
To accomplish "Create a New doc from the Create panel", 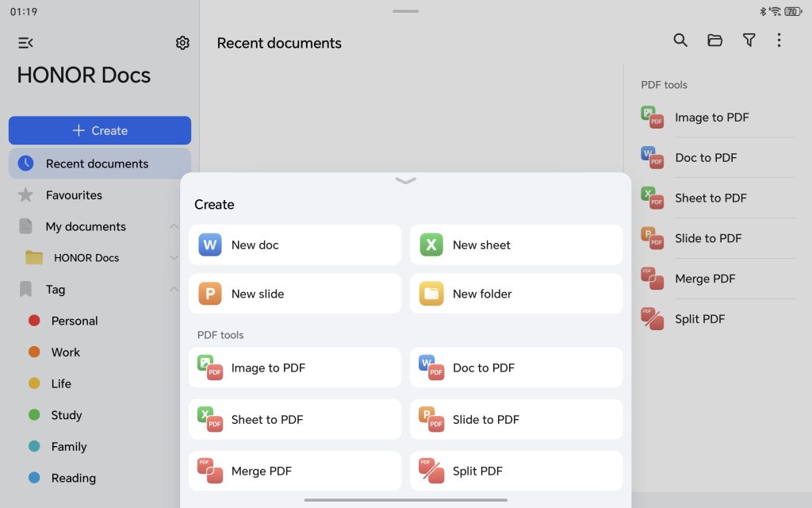I will click(x=295, y=245).
